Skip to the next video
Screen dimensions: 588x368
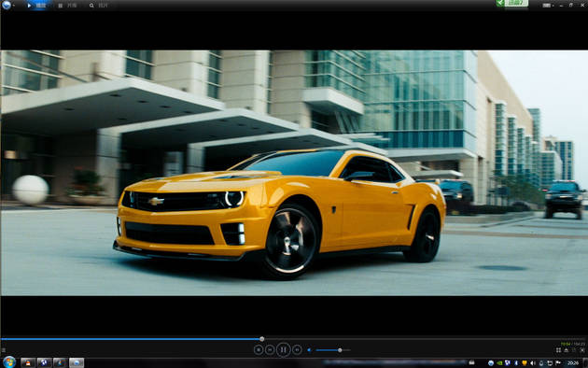pyautogui.click(x=297, y=349)
